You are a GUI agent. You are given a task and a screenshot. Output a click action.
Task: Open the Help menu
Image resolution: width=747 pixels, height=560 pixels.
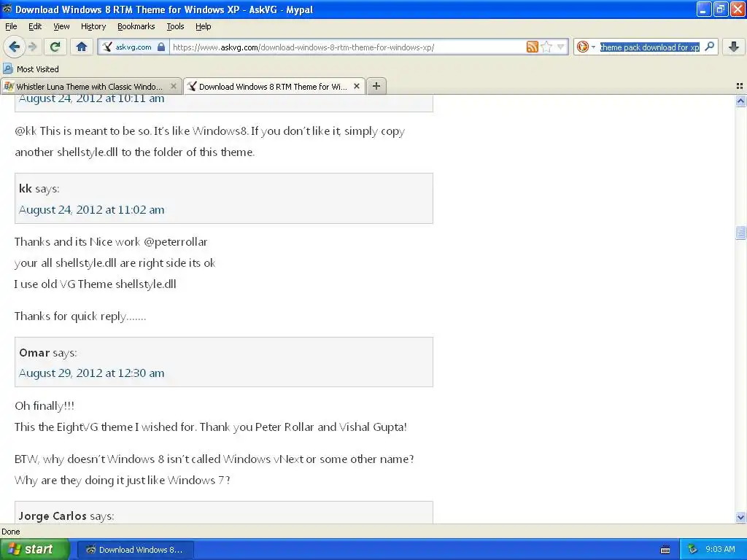[x=203, y=26]
